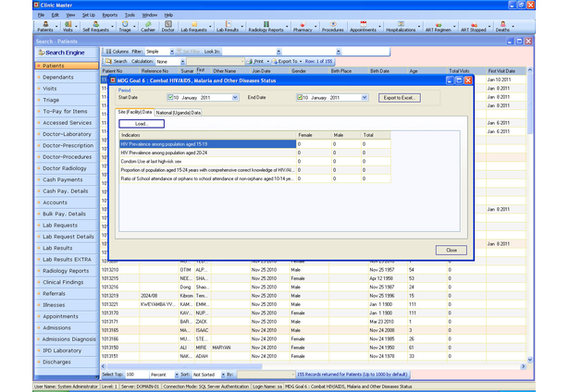The width and height of the screenshot is (569, 392).
Task: Click patient number 1013210 row
Action: pyautogui.click(x=313, y=270)
